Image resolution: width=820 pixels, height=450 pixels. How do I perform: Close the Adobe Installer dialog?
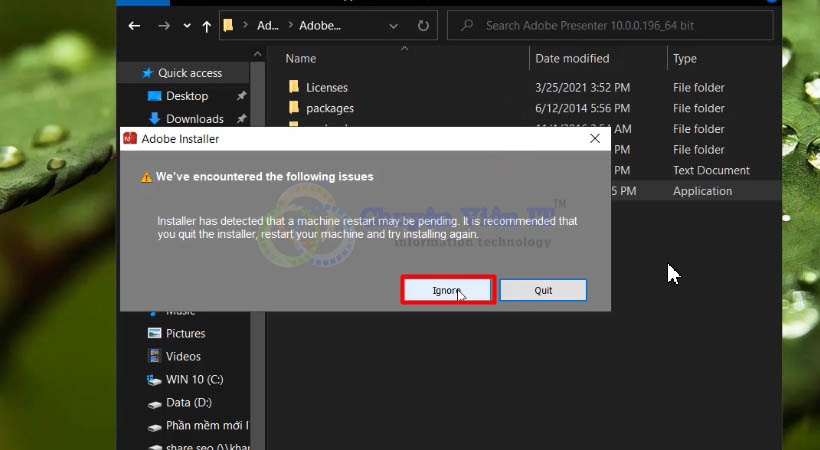click(595, 139)
